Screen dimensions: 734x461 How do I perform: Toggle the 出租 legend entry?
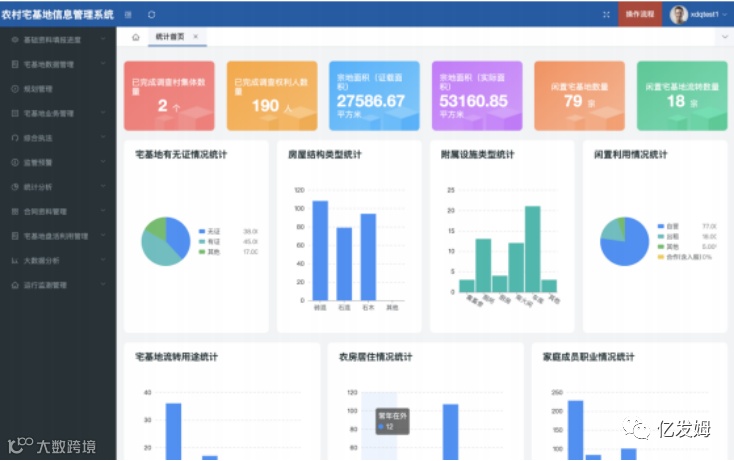(668, 236)
